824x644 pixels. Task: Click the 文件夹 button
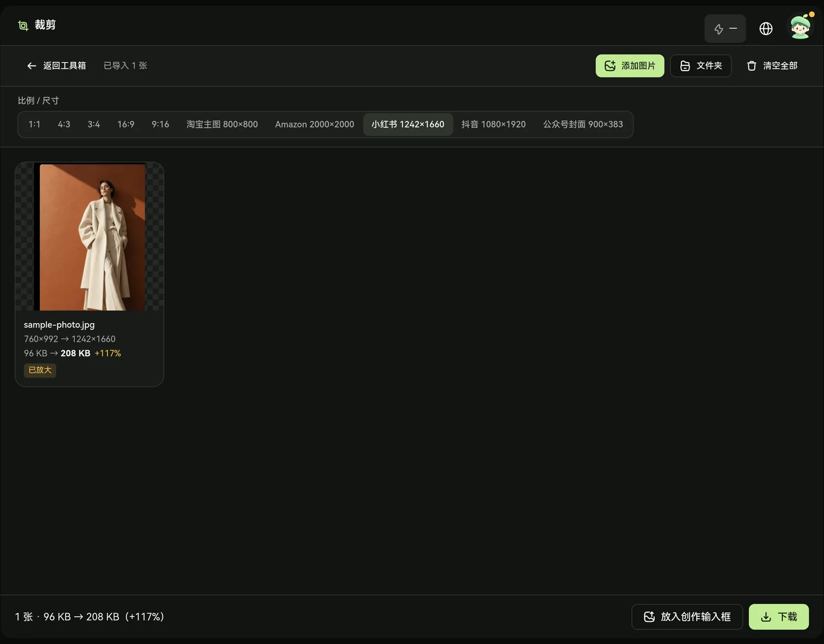tap(701, 66)
